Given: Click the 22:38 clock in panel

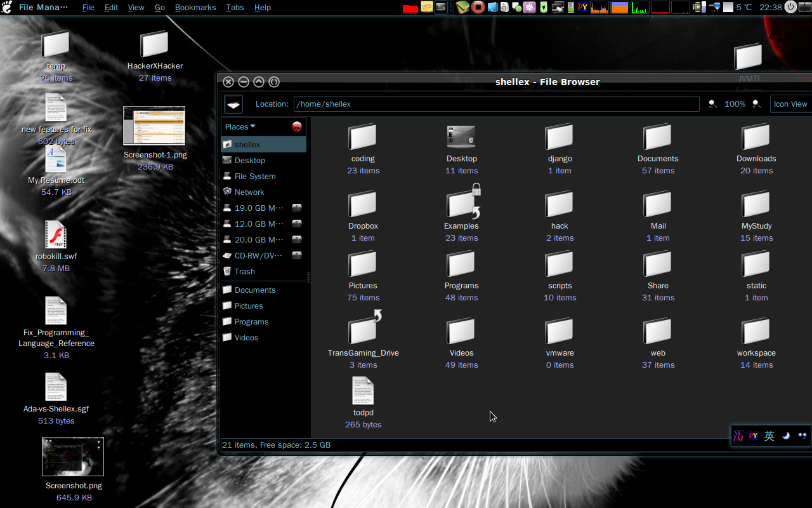Looking at the screenshot, I should tap(770, 8).
